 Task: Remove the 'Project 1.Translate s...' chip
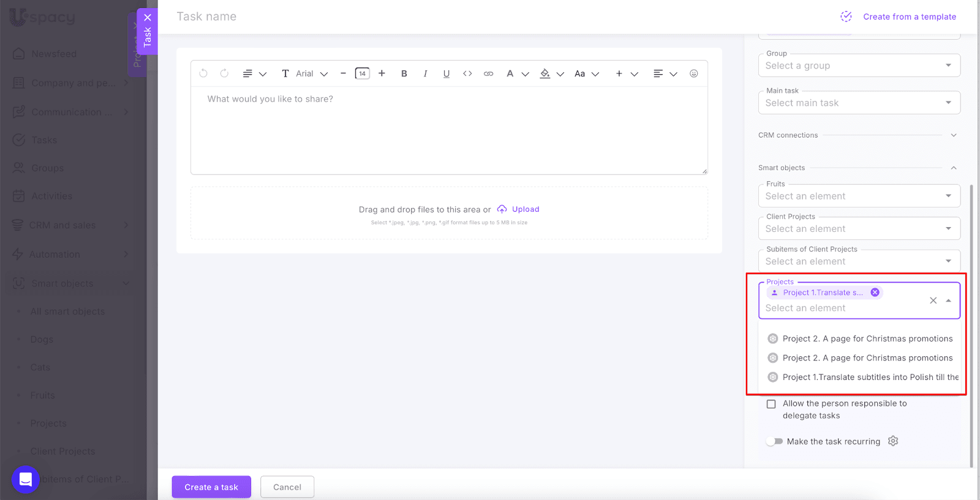(875, 293)
